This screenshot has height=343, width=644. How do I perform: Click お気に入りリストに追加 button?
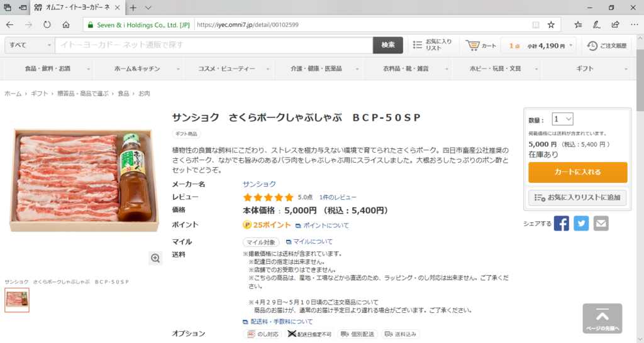click(x=577, y=197)
